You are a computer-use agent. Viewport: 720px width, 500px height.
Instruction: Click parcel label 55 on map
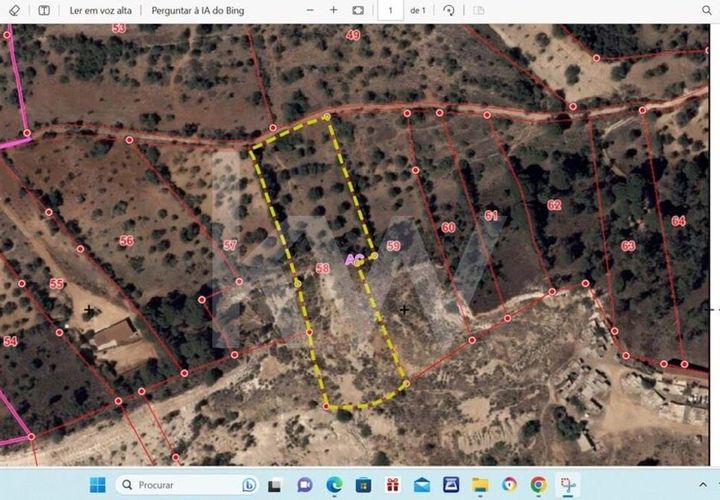point(56,284)
